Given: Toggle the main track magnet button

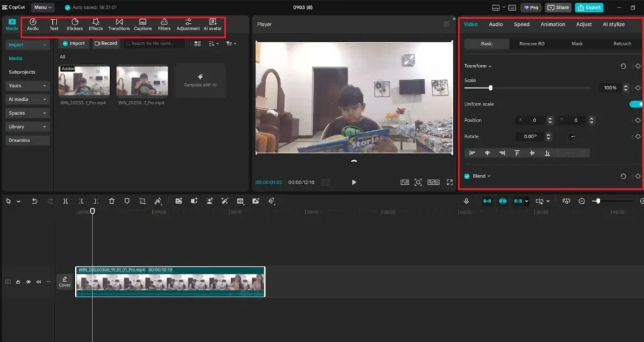Looking at the screenshot, I should coord(487,201).
